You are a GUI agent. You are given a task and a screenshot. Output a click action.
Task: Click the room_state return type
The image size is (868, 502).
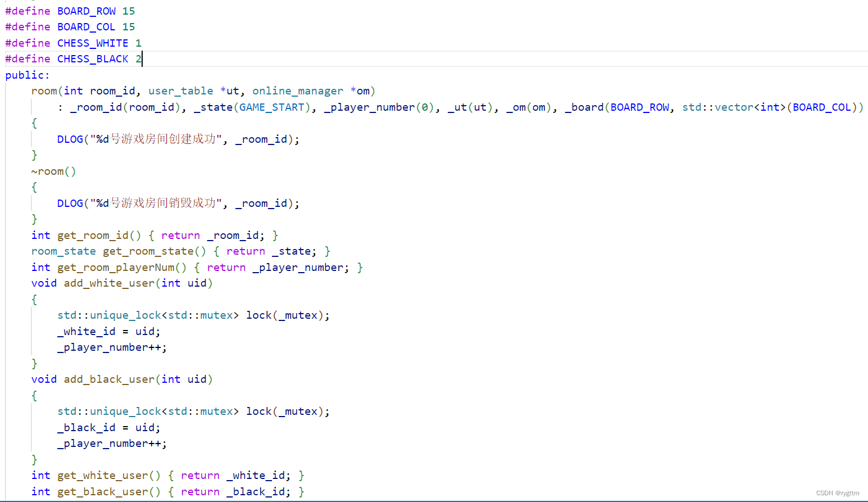(x=63, y=251)
